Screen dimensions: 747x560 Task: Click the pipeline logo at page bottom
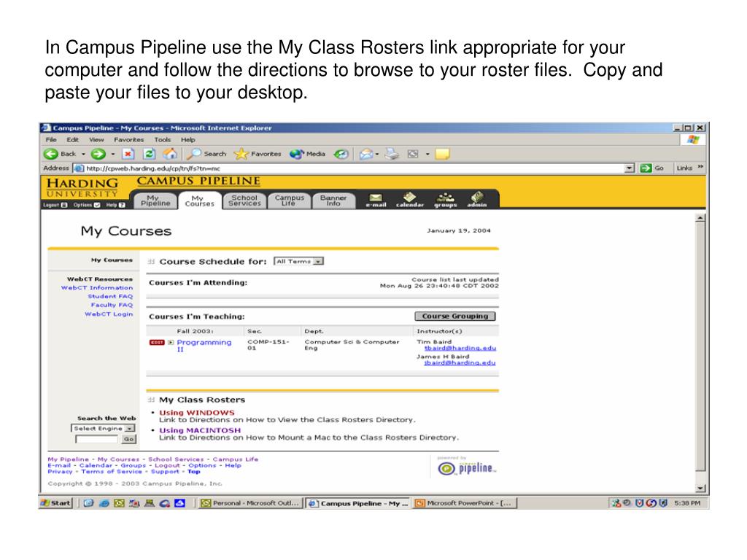[466, 469]
